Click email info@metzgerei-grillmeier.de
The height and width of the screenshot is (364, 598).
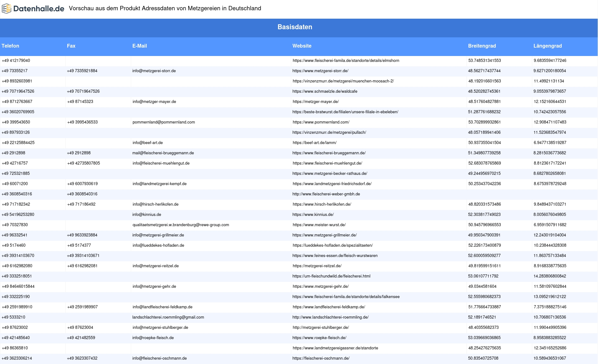tap(158, 235)
